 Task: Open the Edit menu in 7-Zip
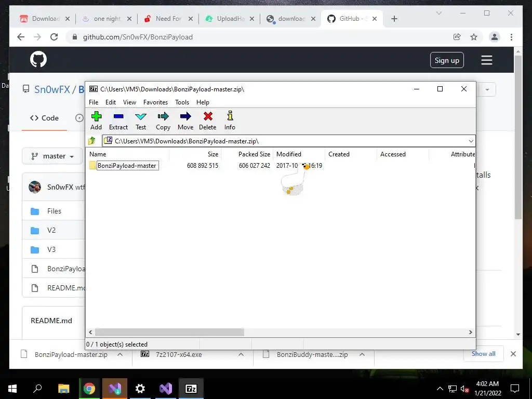[111, 102]
